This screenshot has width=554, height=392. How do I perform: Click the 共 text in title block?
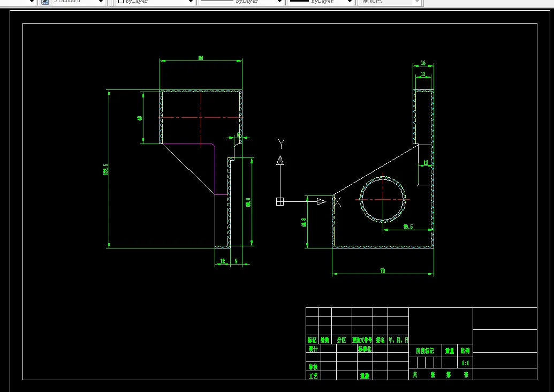(415, 375)
